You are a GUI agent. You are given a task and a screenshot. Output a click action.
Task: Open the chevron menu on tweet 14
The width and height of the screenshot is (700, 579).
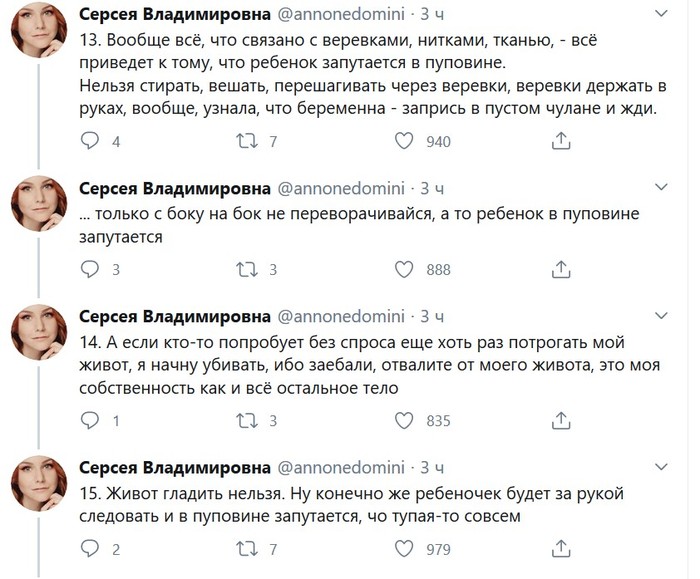661,315
